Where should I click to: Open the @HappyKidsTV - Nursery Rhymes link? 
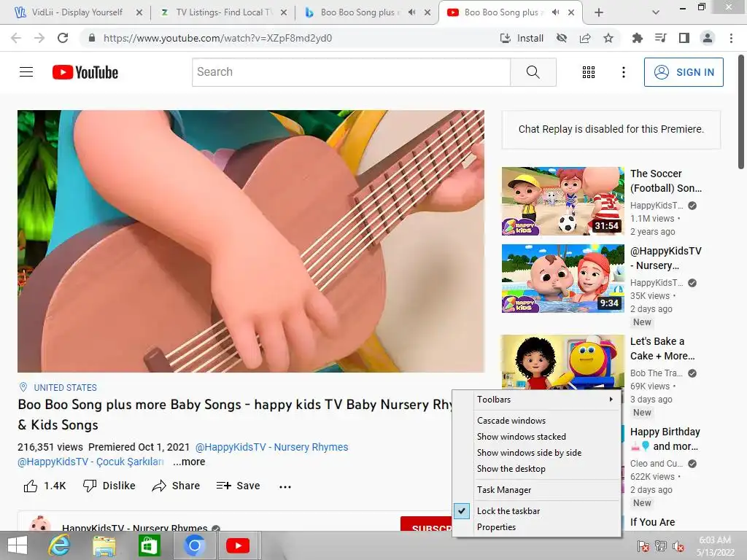[271, 447]
